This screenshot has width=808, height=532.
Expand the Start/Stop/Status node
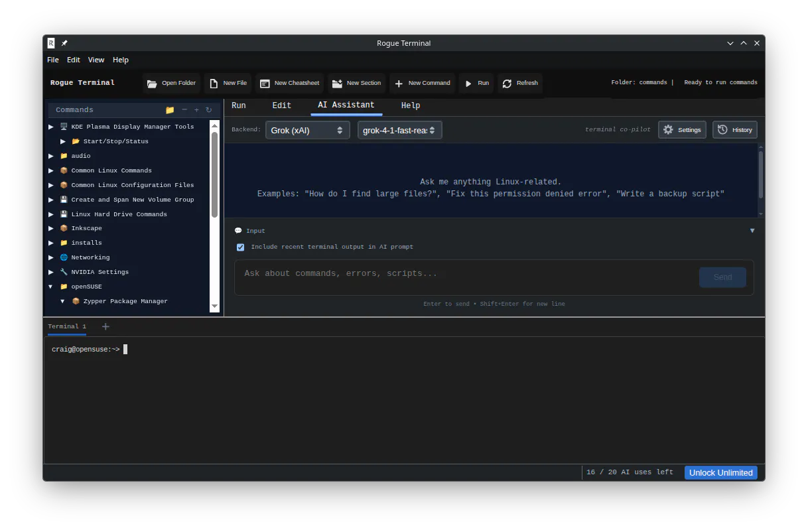63,141
